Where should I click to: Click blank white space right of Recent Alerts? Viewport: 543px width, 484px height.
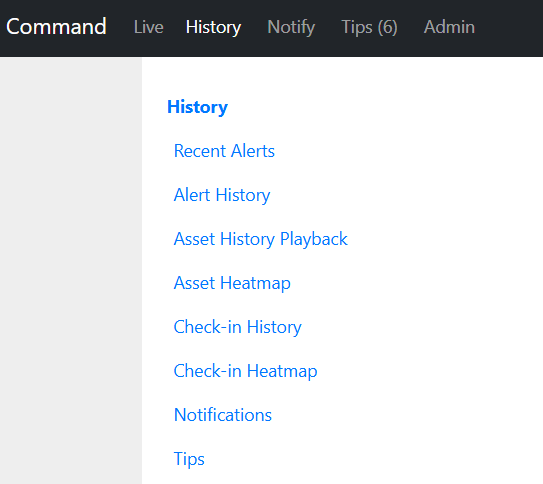pyautogui.click(x=409, y=151)
